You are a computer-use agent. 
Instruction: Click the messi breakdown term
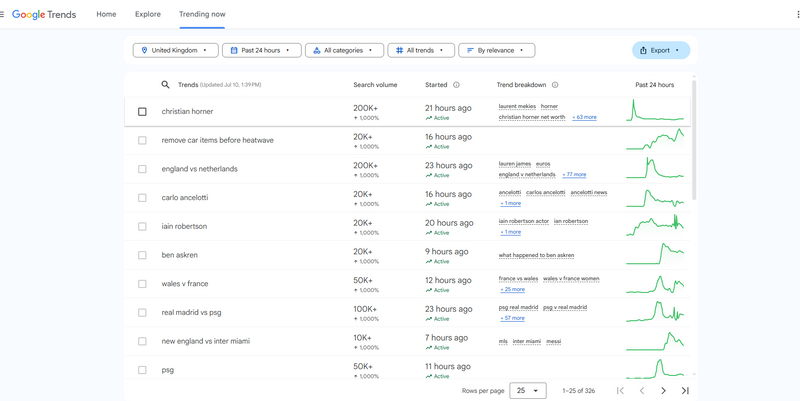(554, 341)
